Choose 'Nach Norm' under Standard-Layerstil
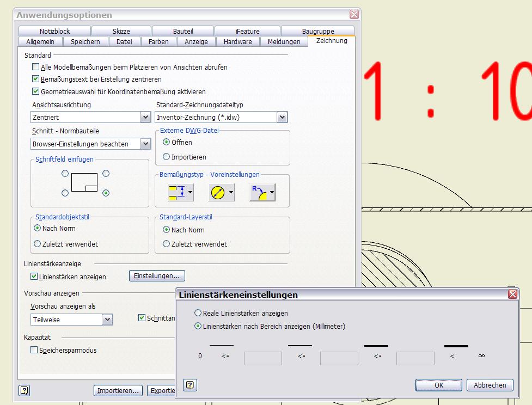Image resolution: width=532 pixels, height=405 pixels. 166,230
